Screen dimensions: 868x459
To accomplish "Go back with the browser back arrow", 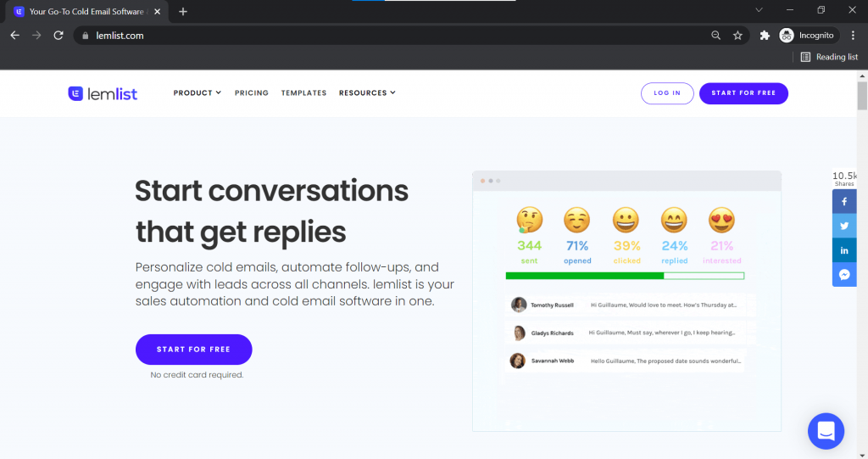I will tap(15, 36).
